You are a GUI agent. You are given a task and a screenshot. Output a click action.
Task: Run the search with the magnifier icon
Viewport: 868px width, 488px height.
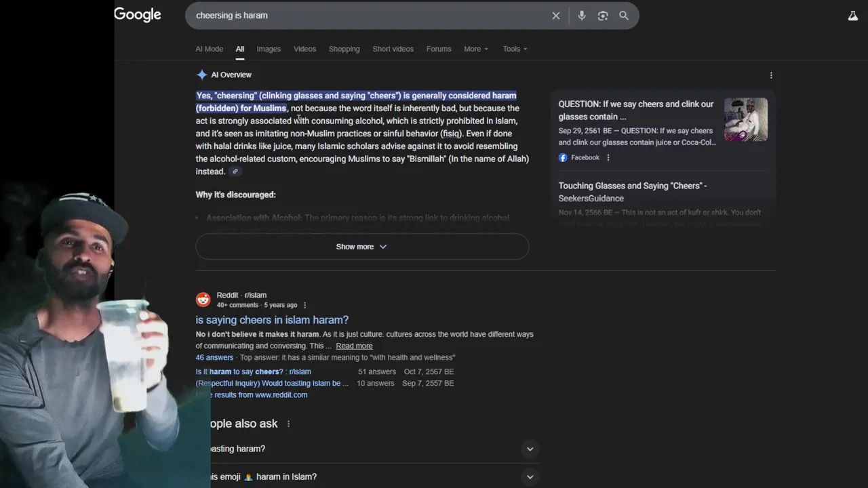point(624,16)
